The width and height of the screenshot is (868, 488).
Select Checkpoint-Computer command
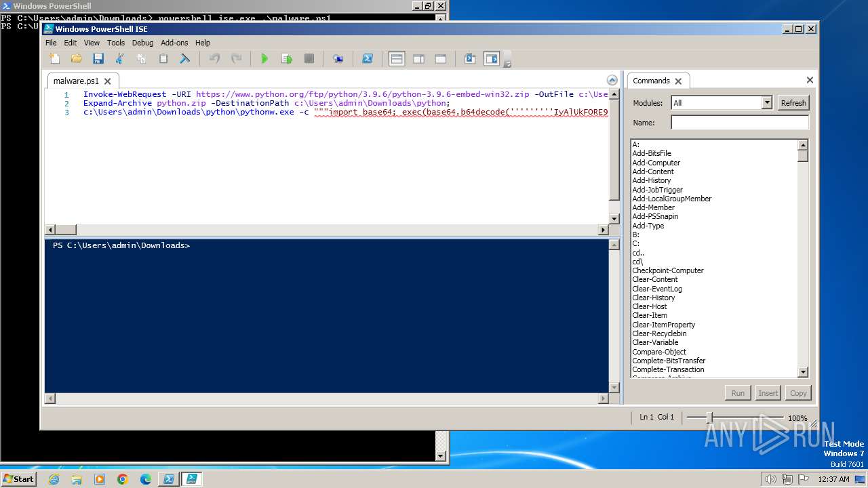pyautogui.click(x=668, y=270)
